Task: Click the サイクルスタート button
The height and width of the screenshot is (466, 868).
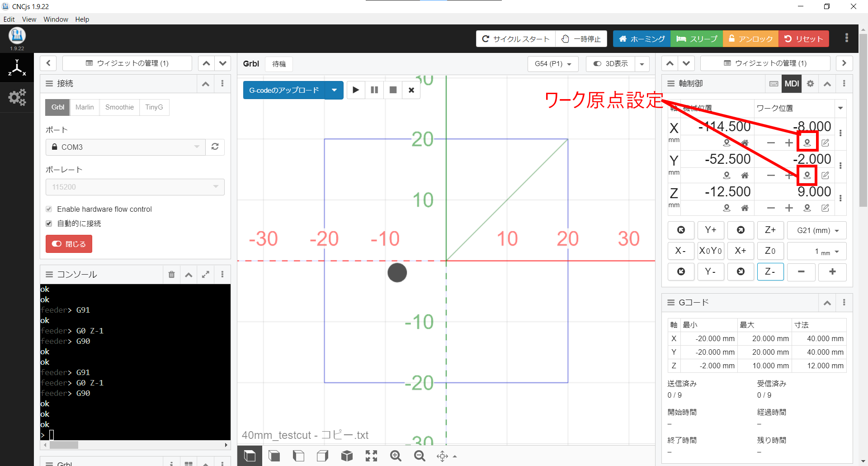Action: pyautogui.click(x=515, y=39)
